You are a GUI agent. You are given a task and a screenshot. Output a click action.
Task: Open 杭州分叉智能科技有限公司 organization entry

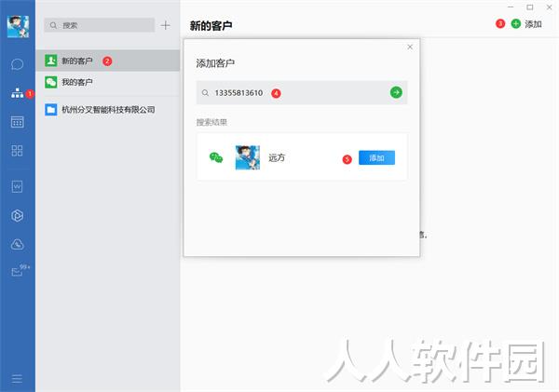coord(108,109)
